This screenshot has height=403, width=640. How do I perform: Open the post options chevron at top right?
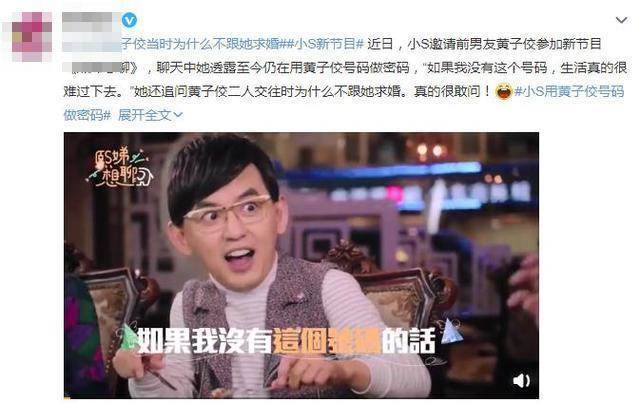click(621, 20)
